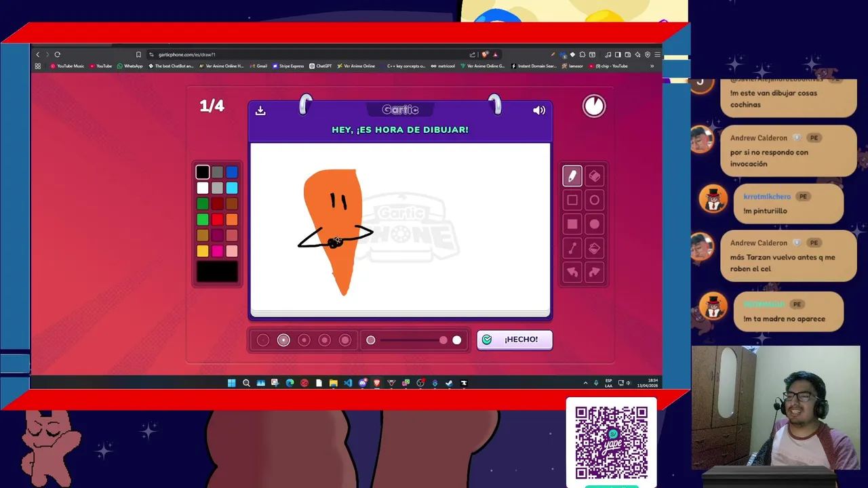Open Visual Studio Code from the taskbar
The image size is (868, 488).
[348, 383]
